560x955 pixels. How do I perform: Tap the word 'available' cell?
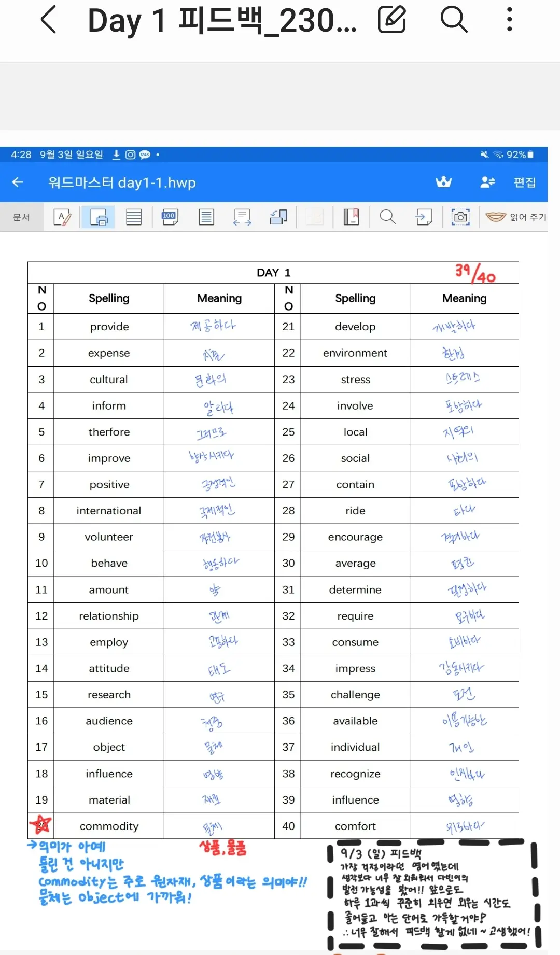[355, 721]
